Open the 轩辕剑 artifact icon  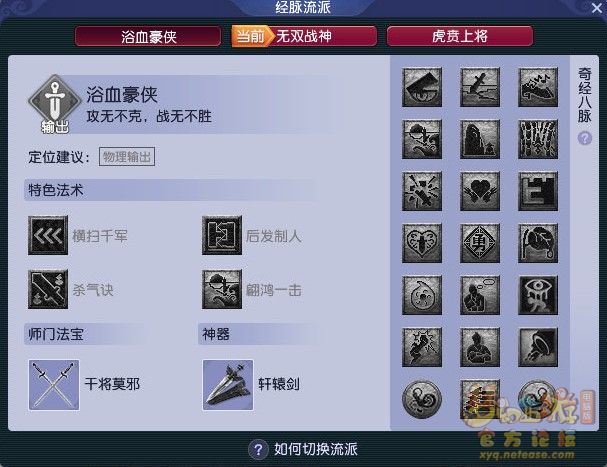point(228,385)
